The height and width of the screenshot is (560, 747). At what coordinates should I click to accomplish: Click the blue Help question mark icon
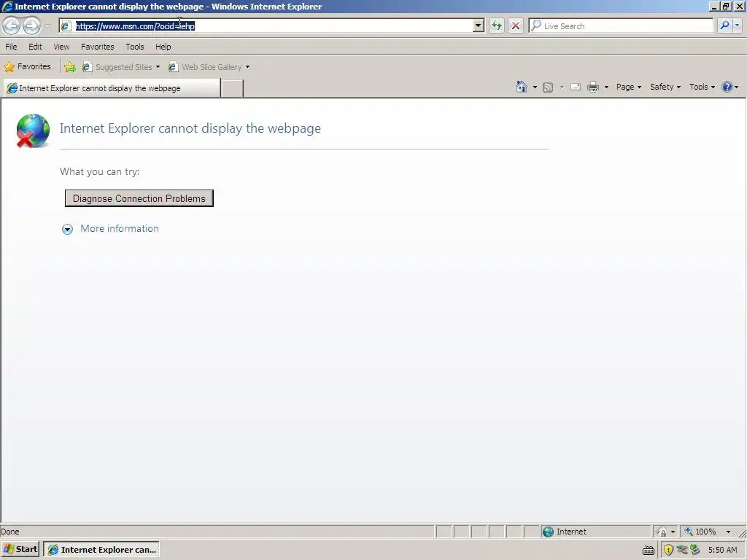pyautogui.click(x=727, y=87)
